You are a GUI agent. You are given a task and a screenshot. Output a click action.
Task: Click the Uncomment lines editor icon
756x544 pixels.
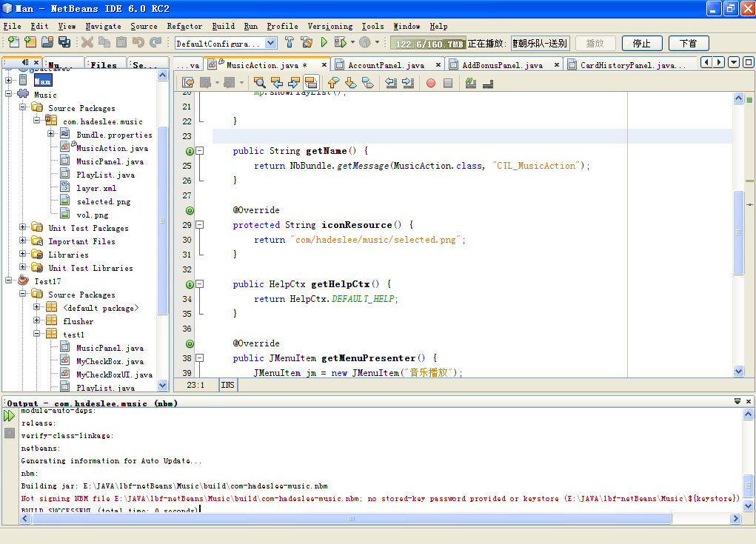tap(488, 83)
